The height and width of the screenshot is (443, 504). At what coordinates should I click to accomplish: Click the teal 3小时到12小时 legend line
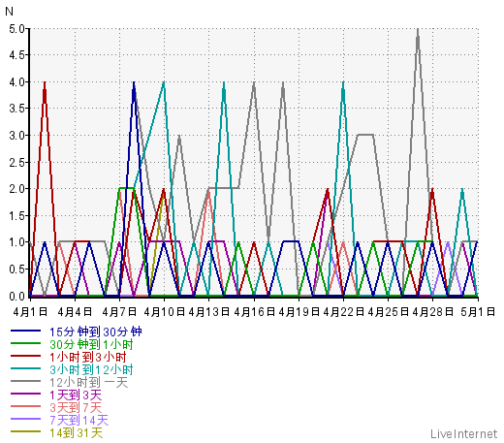point(25,368)
